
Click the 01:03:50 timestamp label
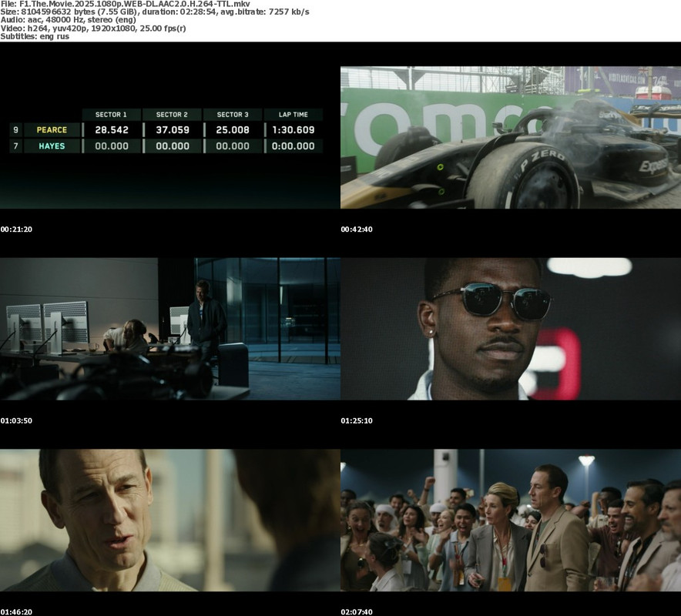16,420
